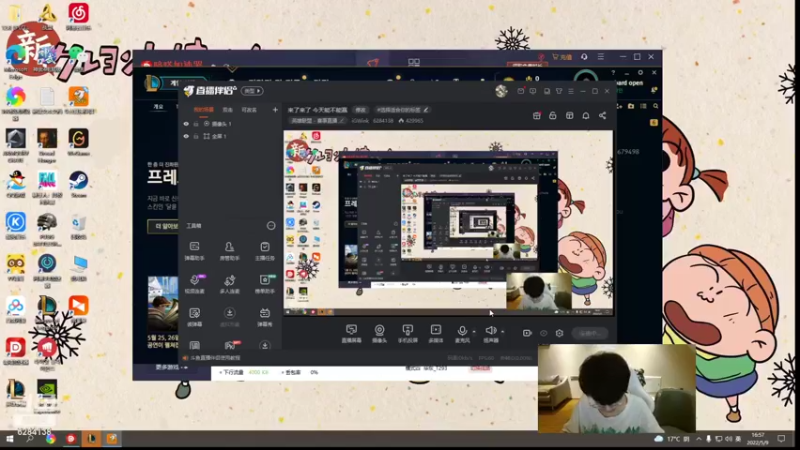This screenshot has width=800, height=450.
Task: Open the user avatar in the title bar
Action: pyautogui.click(x=501, y=91)
